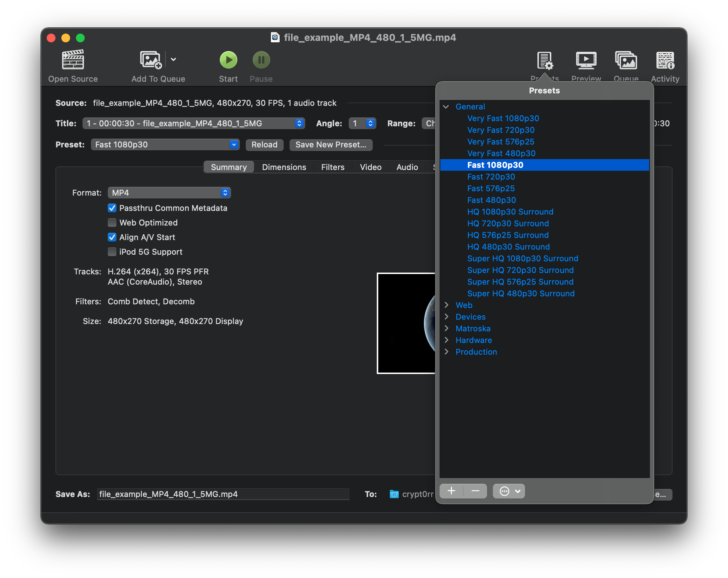
Task: Expand the Hardware preset category
Action: click(x=446, y=340)
